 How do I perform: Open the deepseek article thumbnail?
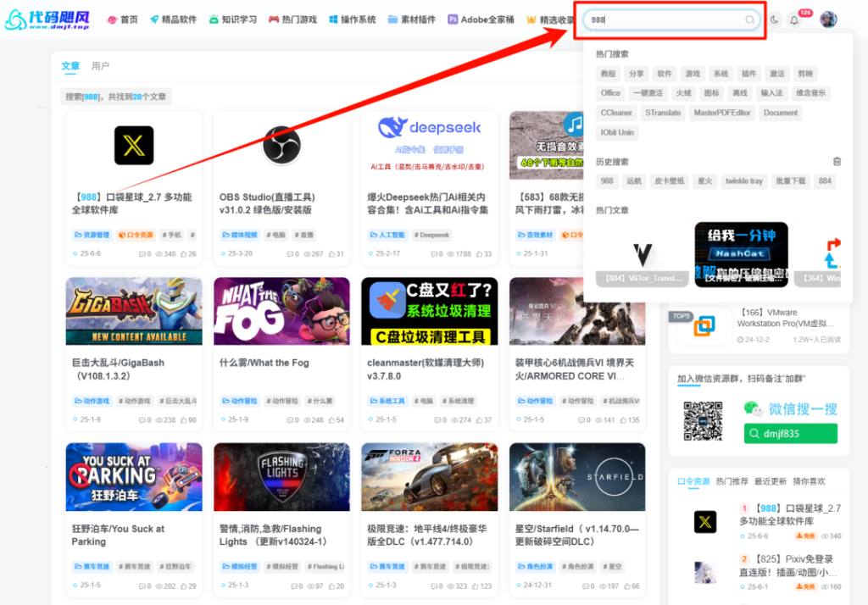coord(429,145)
